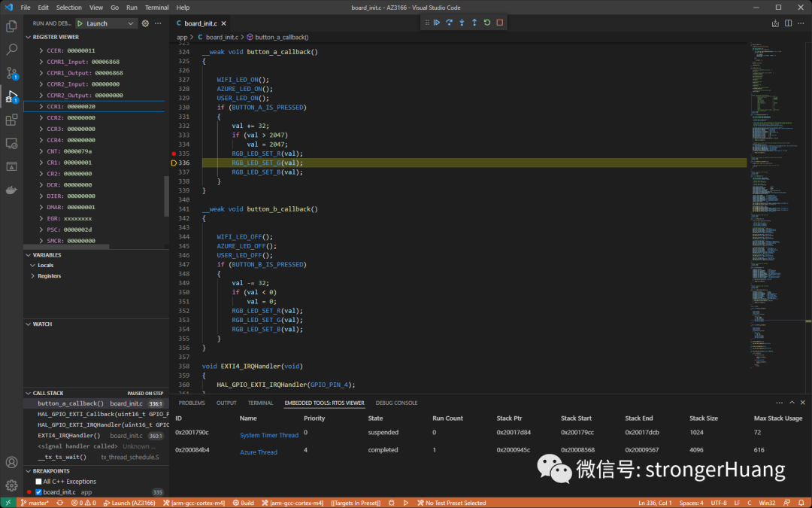The image size is (812, 508).
Task: Click the Build button in status bar
Action: pos(244,503)
